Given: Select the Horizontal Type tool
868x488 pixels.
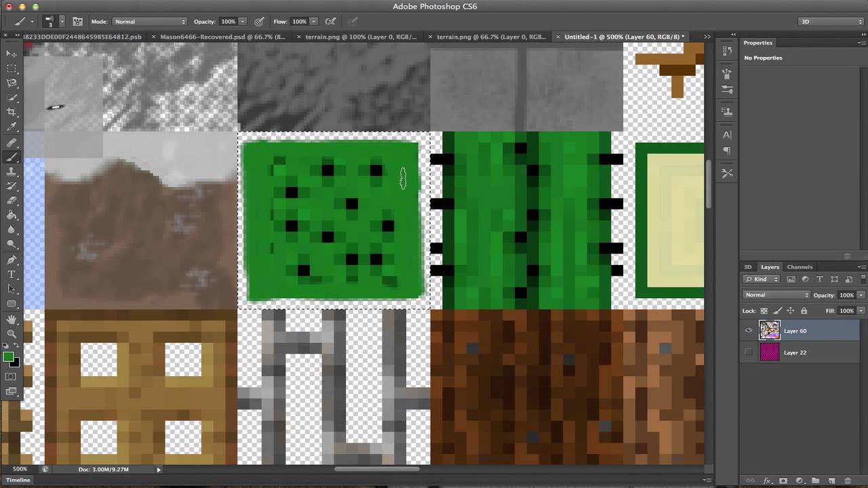Looking at the screenshot, I should tap(12, 274).
